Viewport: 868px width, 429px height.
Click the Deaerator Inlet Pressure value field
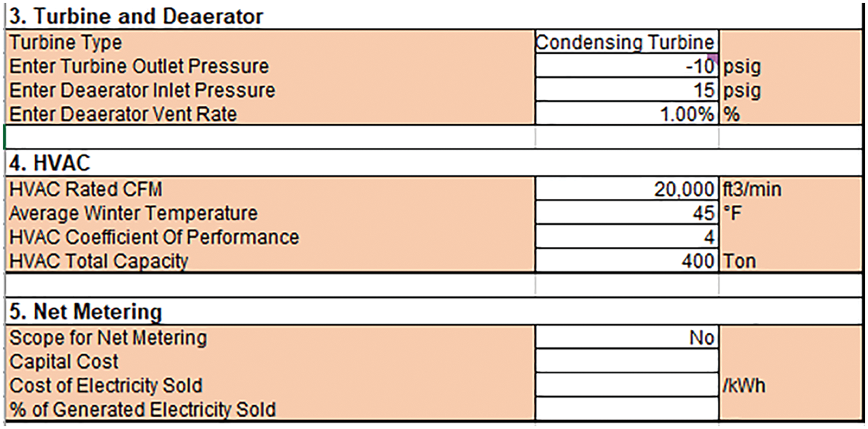[x=626, y=91]
